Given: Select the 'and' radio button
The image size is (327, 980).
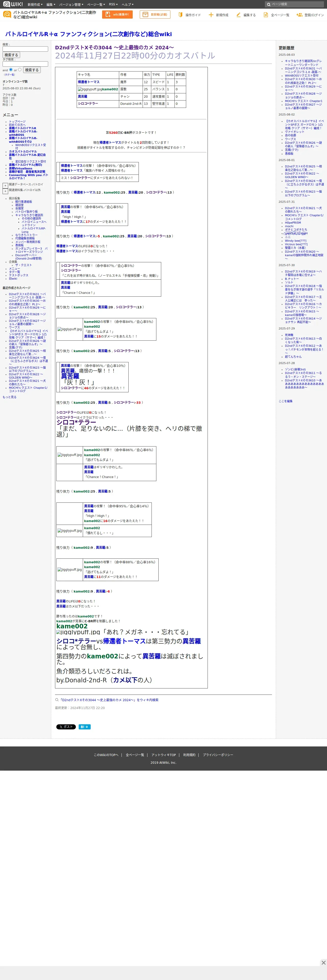Looking at the screenshot, I should pos(11,70).
